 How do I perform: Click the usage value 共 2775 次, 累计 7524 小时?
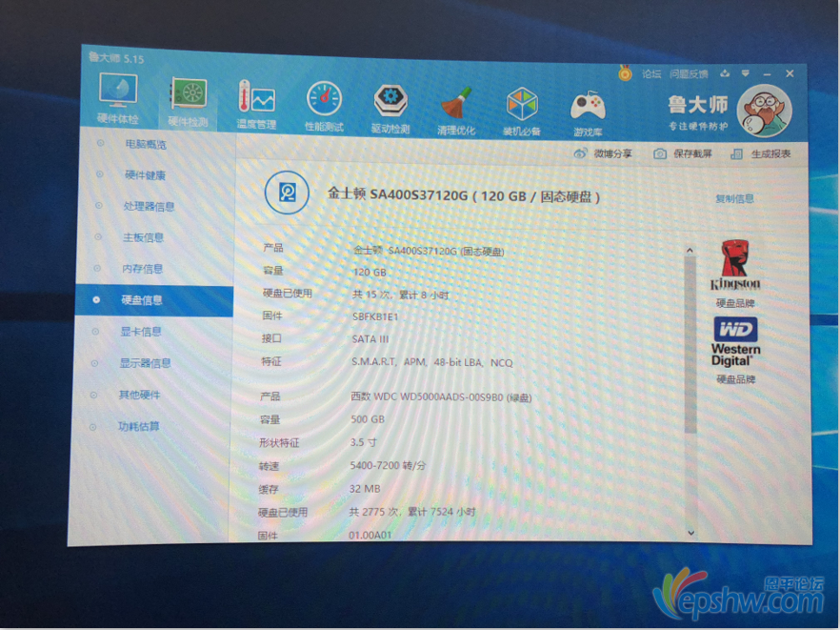point(412,512)
